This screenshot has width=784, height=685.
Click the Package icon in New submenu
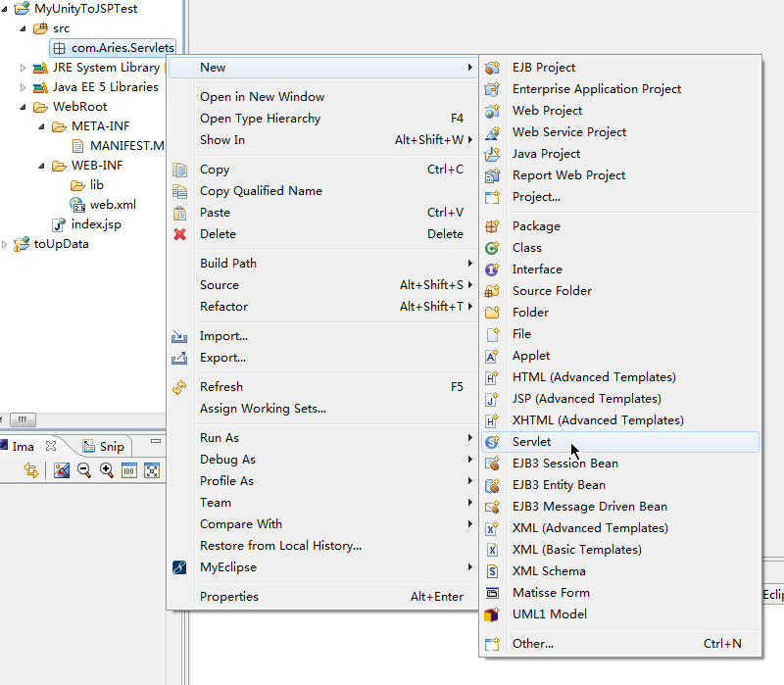tap(492, 226)
